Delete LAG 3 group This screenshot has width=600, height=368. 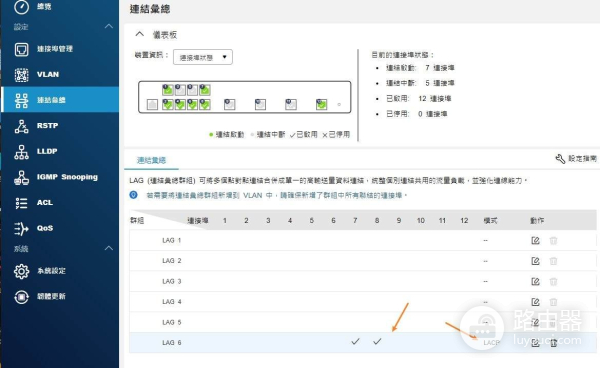point(553,282)
